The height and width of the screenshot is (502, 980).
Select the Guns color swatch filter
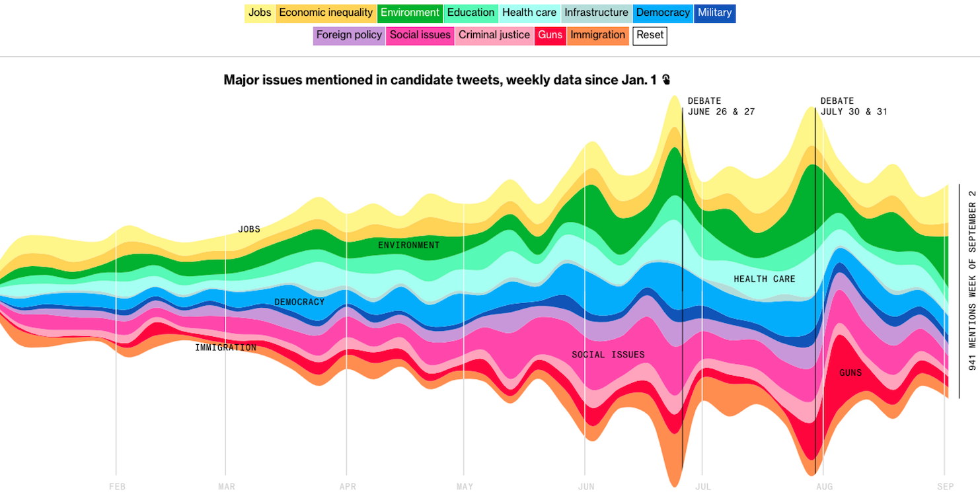pos(550,35)
